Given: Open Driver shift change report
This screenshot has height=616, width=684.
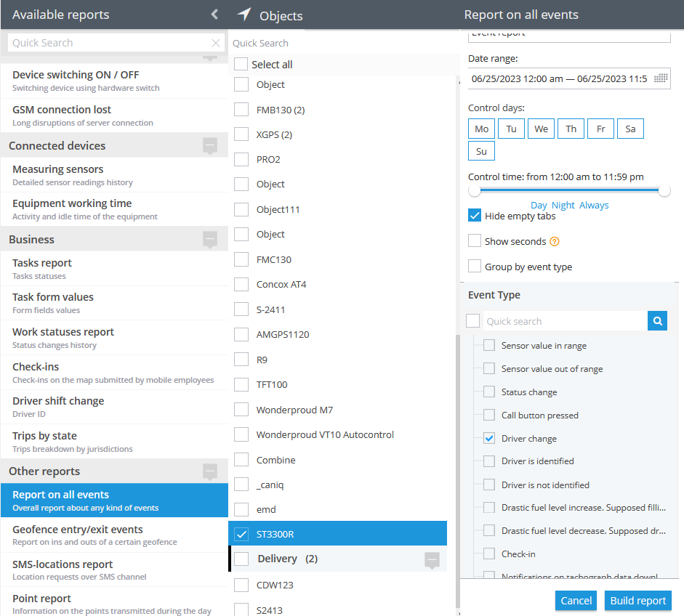Looking at the screenshot, I should click(x=114, y=407).
